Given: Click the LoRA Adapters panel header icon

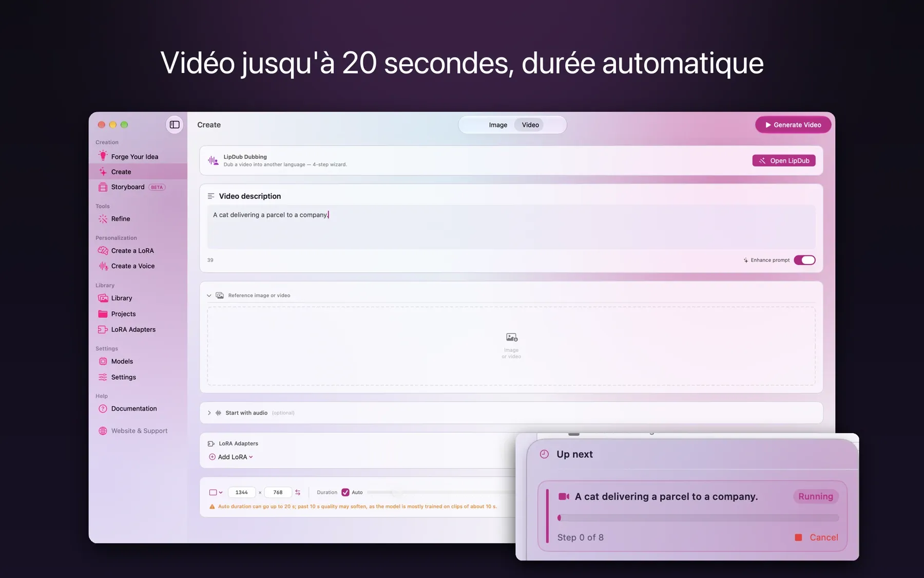Looking at the screenshot, I should [211, 443].
